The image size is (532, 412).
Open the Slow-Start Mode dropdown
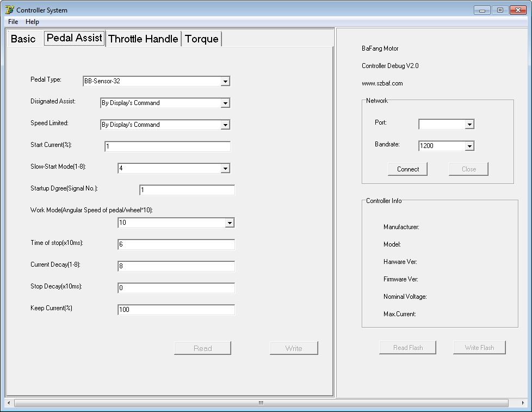(225, 169)
